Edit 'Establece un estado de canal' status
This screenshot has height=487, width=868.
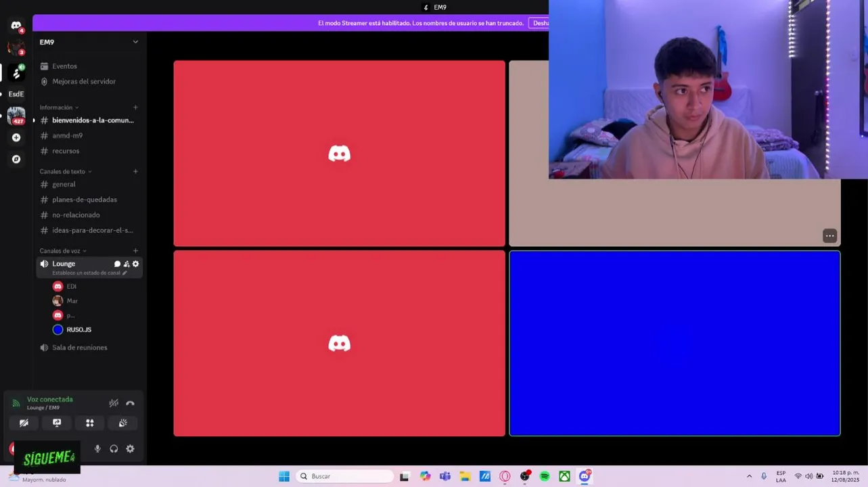click(89, 273)
